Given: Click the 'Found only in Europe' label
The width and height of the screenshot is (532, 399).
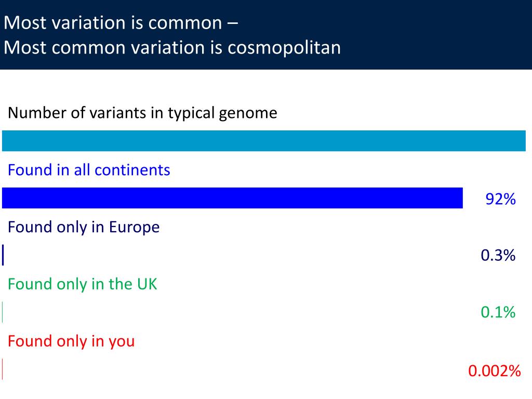Looking at the screenshot, I should pyautogui.click(x=84, y=227).
